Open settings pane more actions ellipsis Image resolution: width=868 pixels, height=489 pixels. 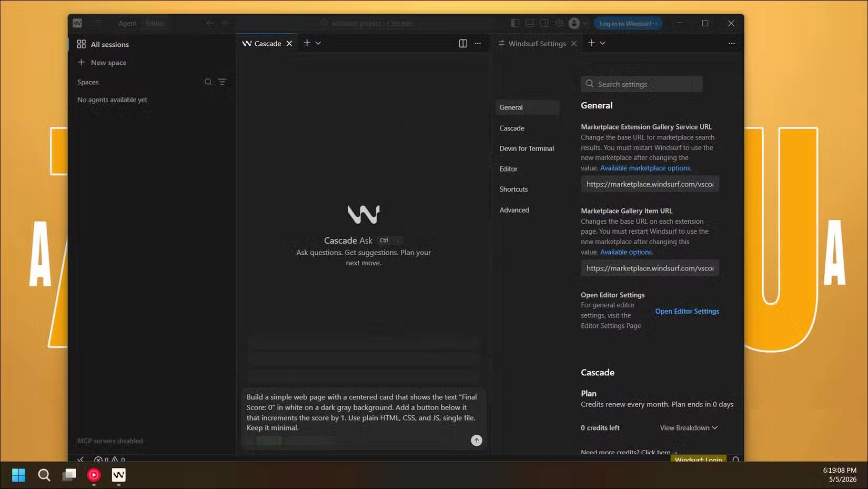(732, 44)
